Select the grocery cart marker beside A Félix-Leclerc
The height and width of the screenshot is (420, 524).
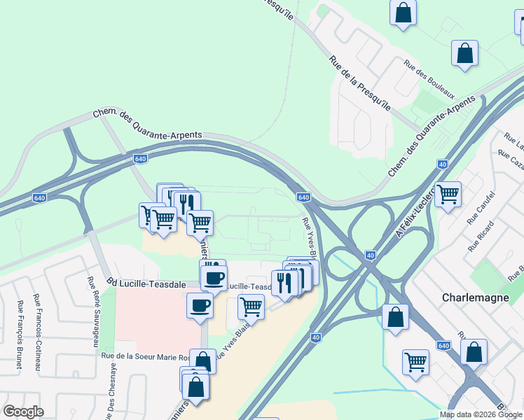(x=448, y=196)
